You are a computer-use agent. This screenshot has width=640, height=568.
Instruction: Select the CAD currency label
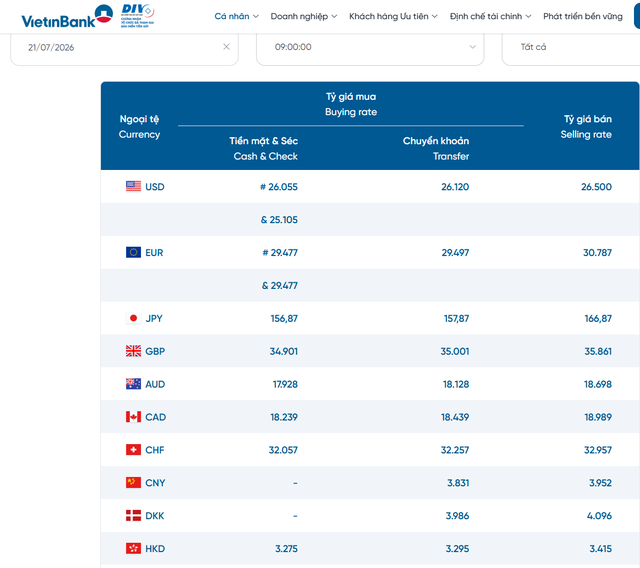click(156, 417)
